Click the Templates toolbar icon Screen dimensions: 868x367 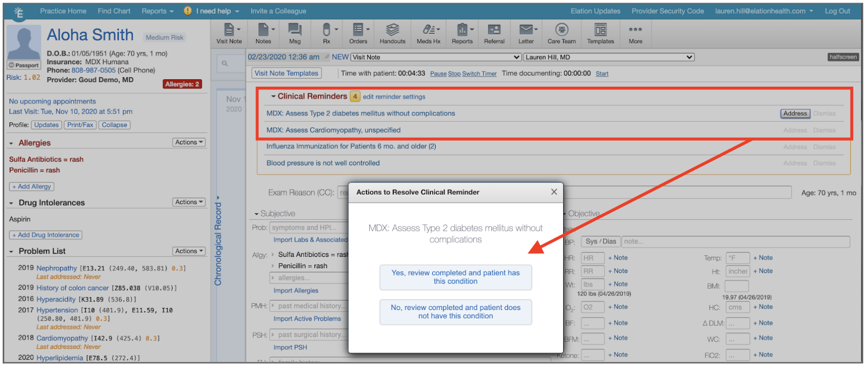[600, 34]
